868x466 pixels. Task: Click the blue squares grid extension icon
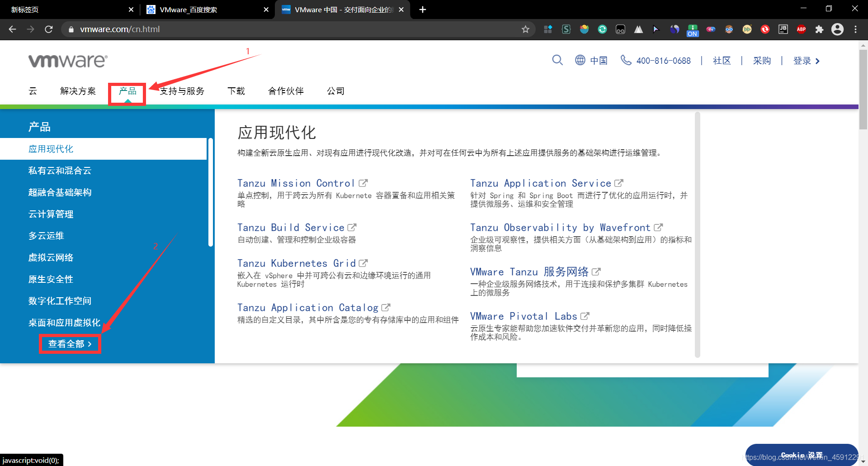tap(548, 29)
